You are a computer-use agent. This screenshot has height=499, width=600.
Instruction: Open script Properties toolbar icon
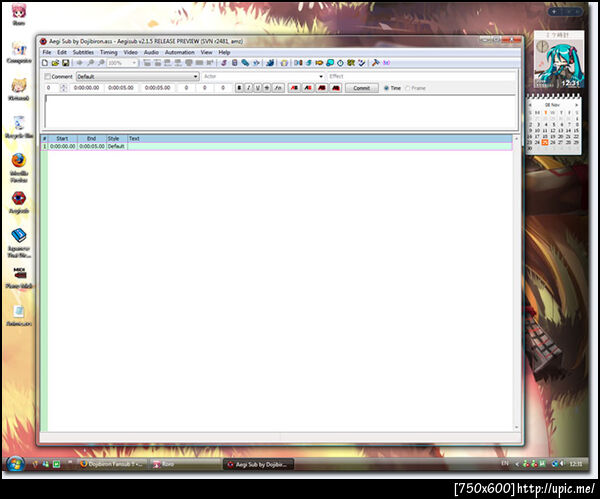pos(235,63)
